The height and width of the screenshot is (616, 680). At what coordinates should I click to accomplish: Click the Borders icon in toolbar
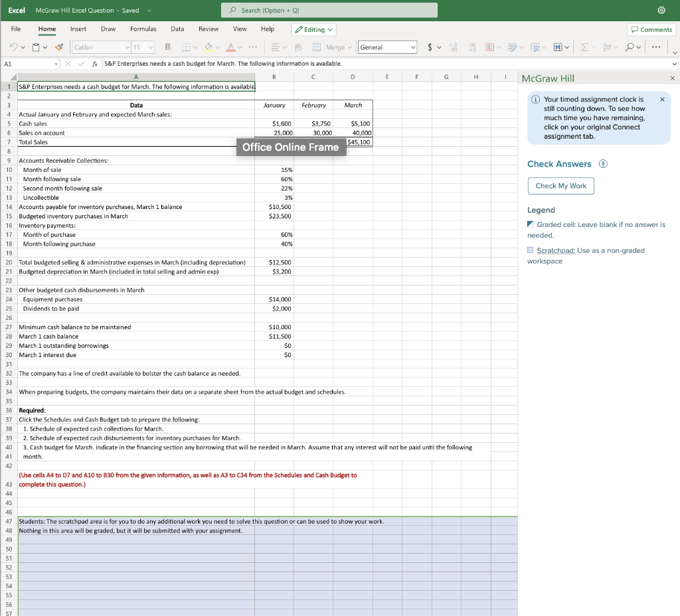click(x=187, y=47)
